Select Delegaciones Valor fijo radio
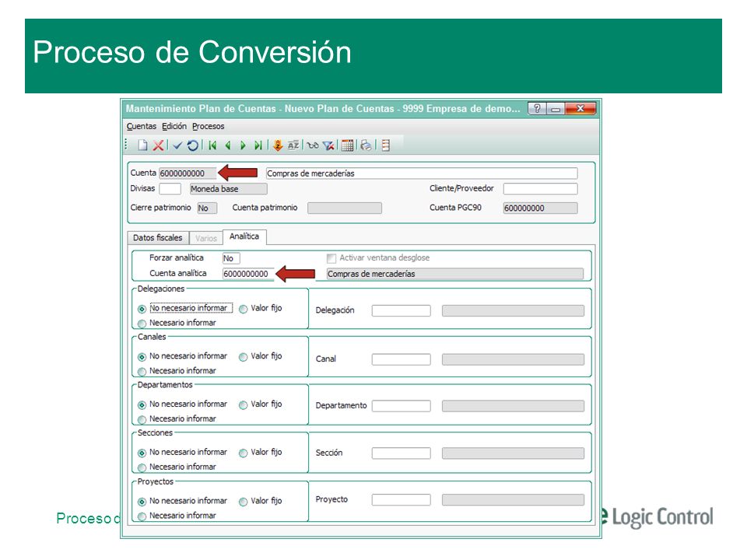This screenshot has width=747, height=560. 243,309
